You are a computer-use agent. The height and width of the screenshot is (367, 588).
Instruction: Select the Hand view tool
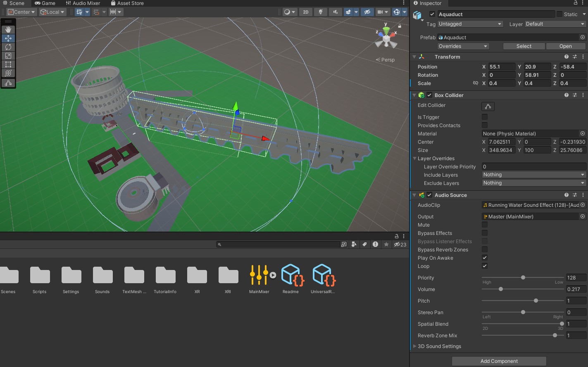pos(8,30)
